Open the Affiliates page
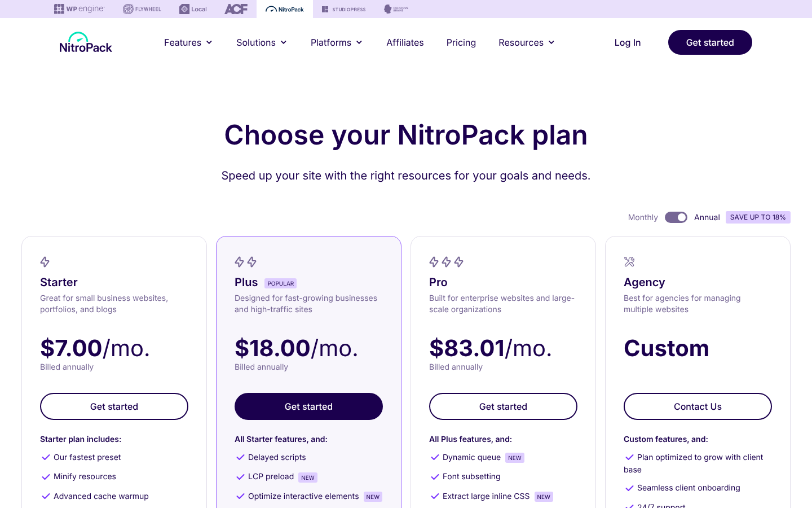Viewport: 812px width, 508px height. 405,42
